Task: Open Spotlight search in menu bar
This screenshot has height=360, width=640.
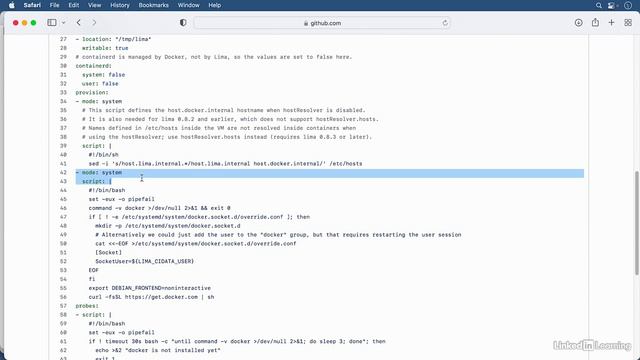Action: tap(599, 5)
